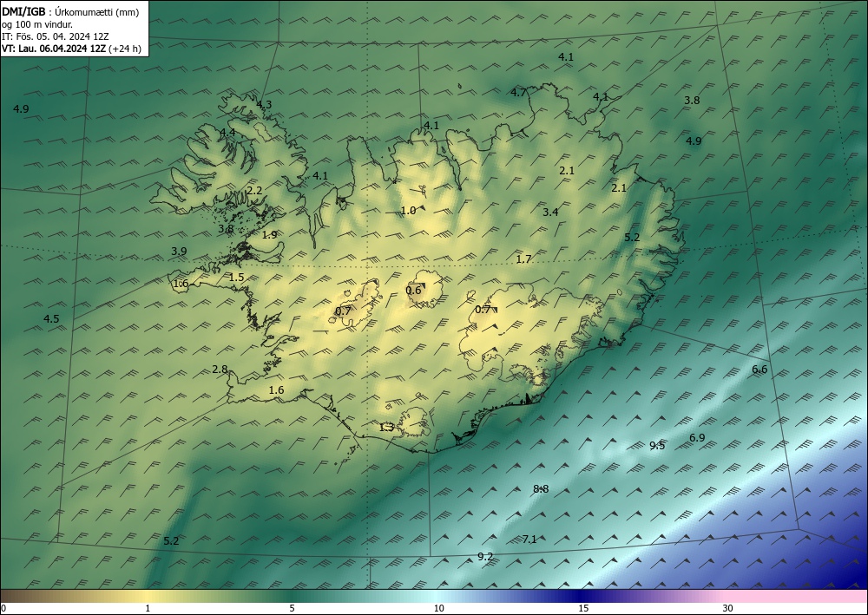Click the map value '2.8'
Screen dimensions: 868x615
(220, 370)
